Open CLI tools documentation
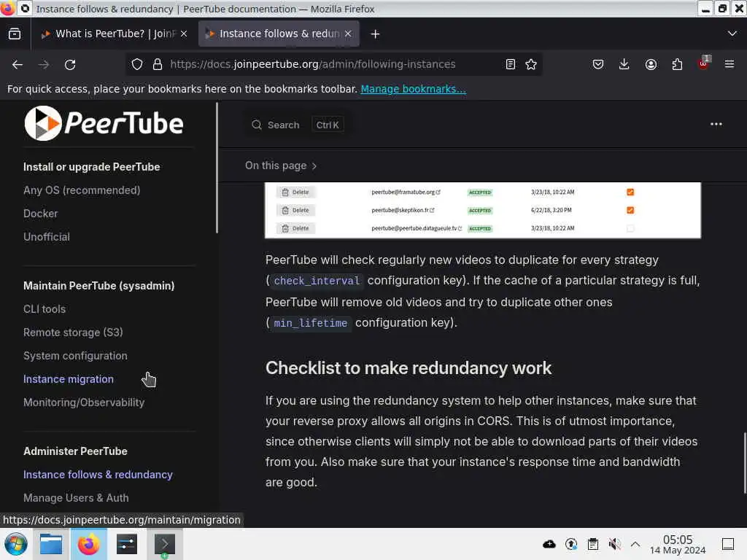 click(44, 309)
